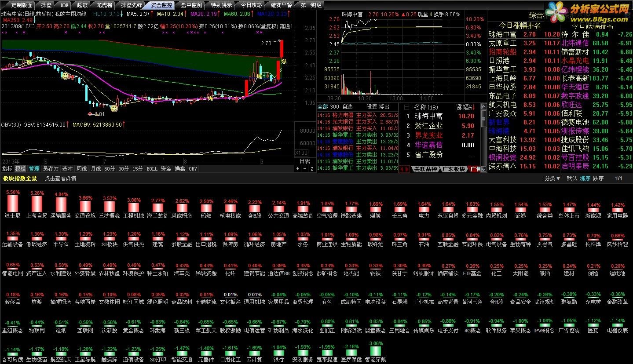Switch chart to 60分 period
Image resolution: width=633 pixels, height=364 pixels.
[110, 169]
